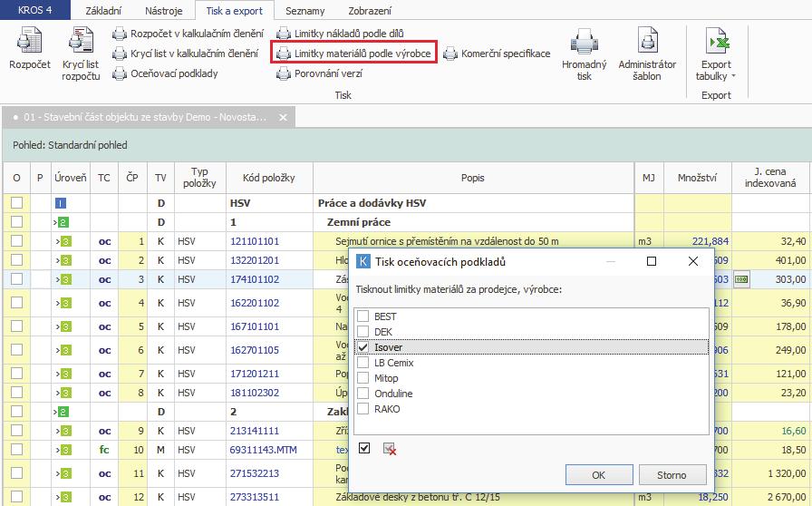Image resolution: width=812 pixels, height=506 pixels.
Task: Click the Pohled: Standardní pohled label
Action: [x=70, y=145]
